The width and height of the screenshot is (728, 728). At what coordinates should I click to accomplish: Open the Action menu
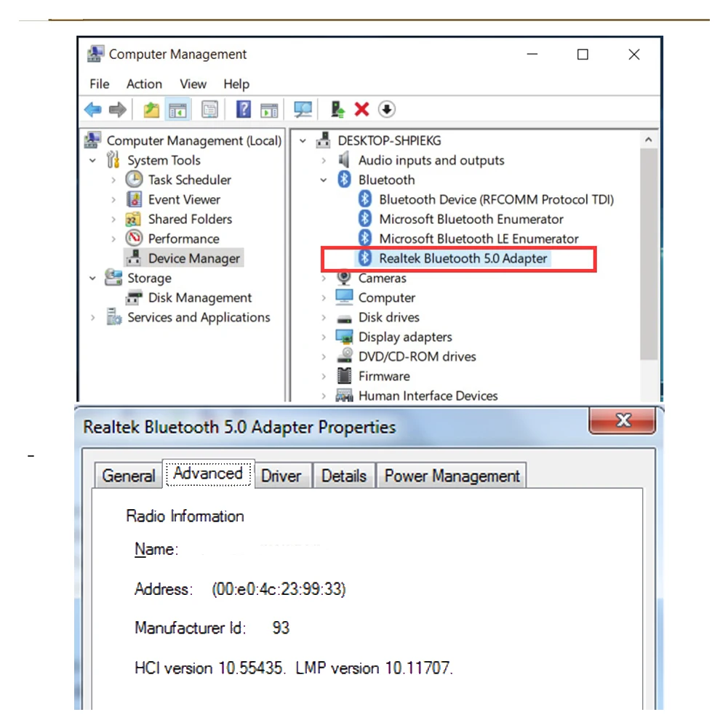tap(144, 84)
